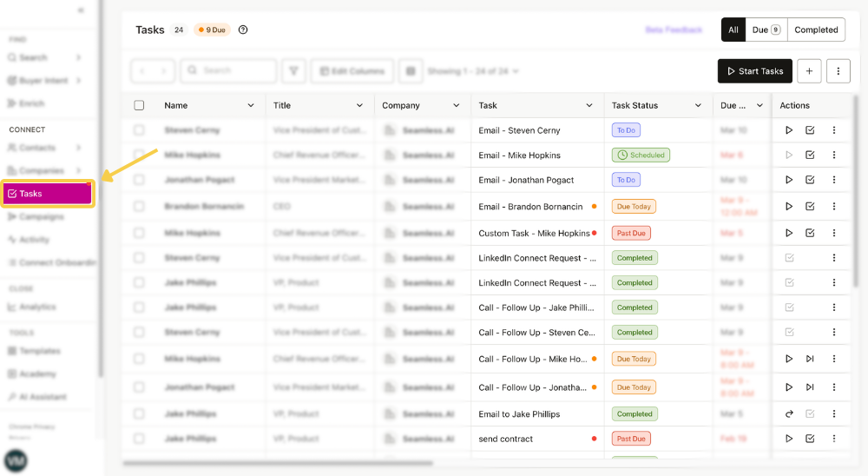The image size is (868, 476).
Task: Click the table's vertical scrollbar
Action: 856,191
